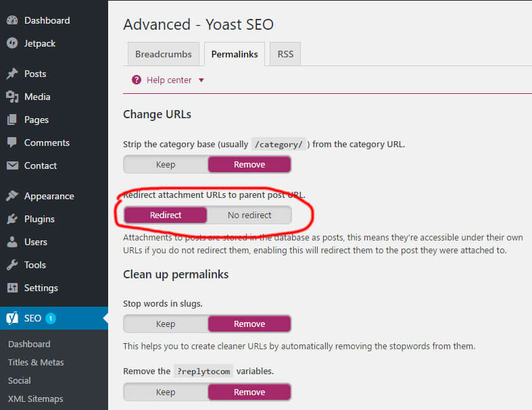Expand the Help center dropdown arrow
The height and width of the screenshot is (410, 532).
click(x=201, y=80)
